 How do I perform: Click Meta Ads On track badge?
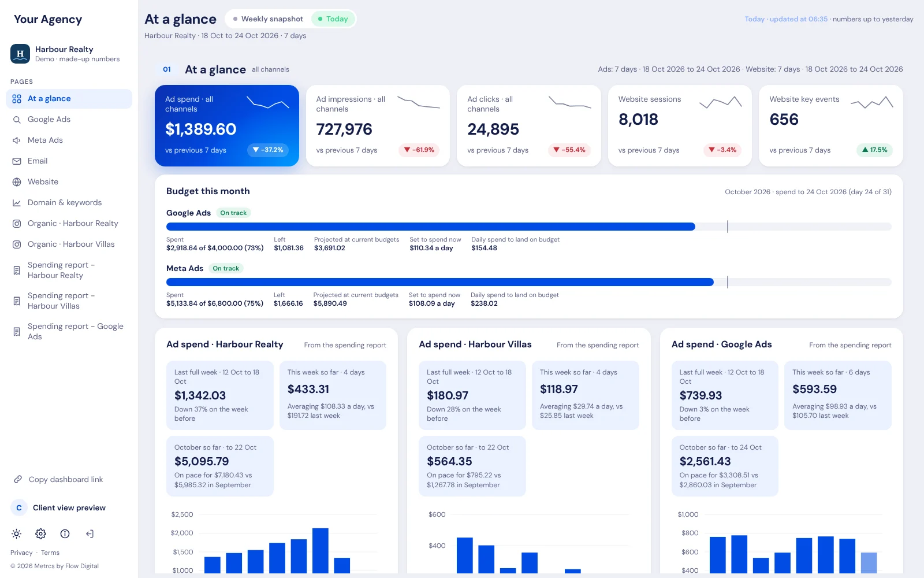click(226, 268)
